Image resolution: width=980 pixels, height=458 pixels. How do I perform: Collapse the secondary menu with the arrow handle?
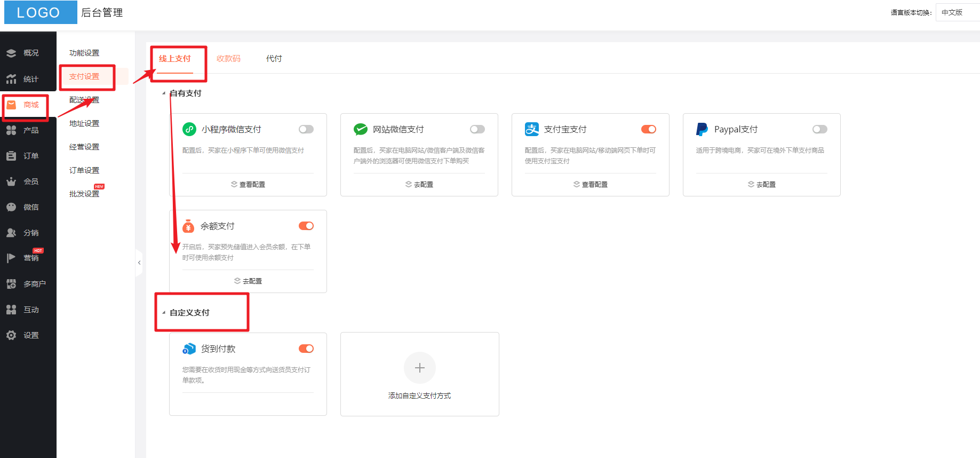(139, 263)
